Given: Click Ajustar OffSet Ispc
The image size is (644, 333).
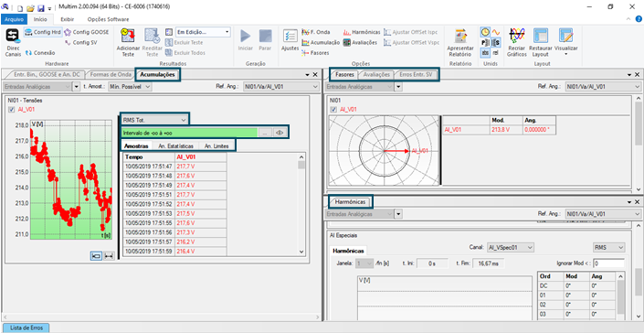Looking at the screenshot, I should (411, 32).
